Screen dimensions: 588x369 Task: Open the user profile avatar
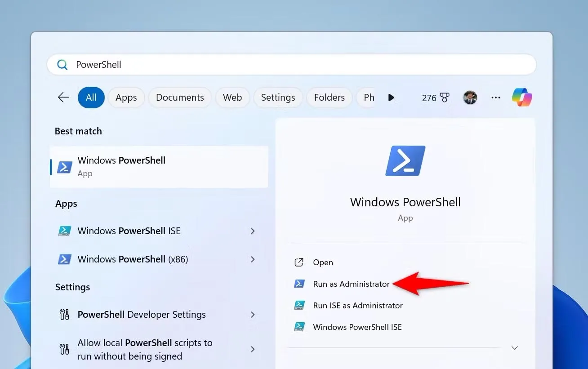click(x=470, y=98)
